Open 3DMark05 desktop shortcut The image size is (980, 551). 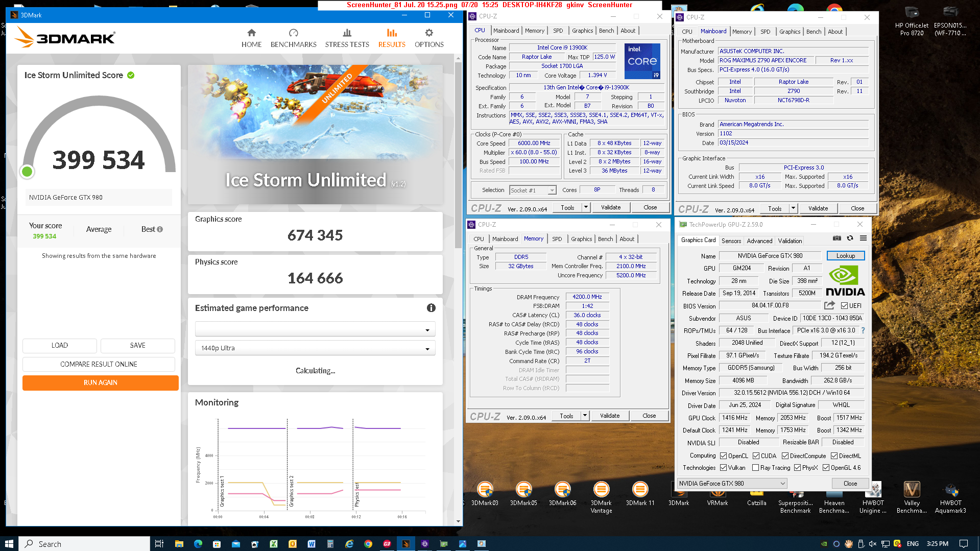pos(523,494)
